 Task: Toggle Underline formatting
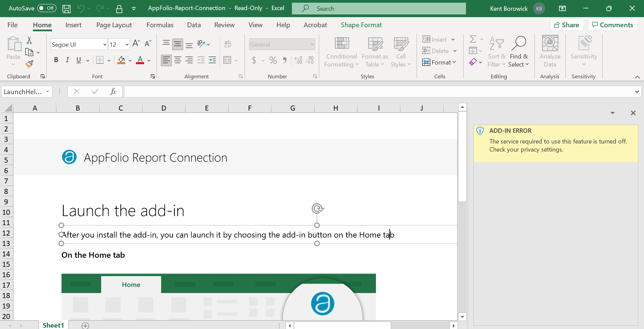coord(79,60)
